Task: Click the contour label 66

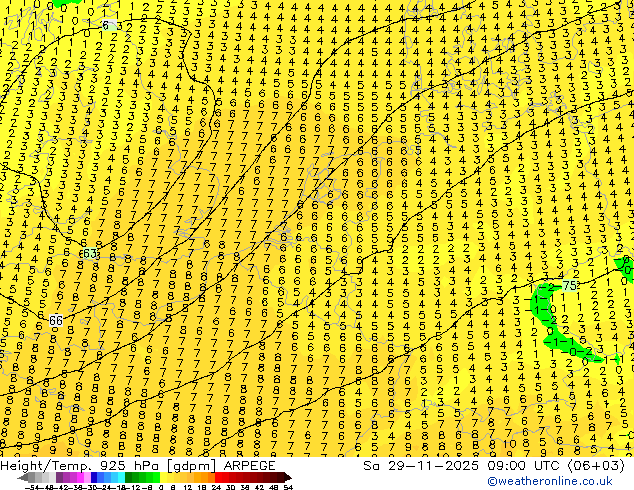Action: point(56,321)
